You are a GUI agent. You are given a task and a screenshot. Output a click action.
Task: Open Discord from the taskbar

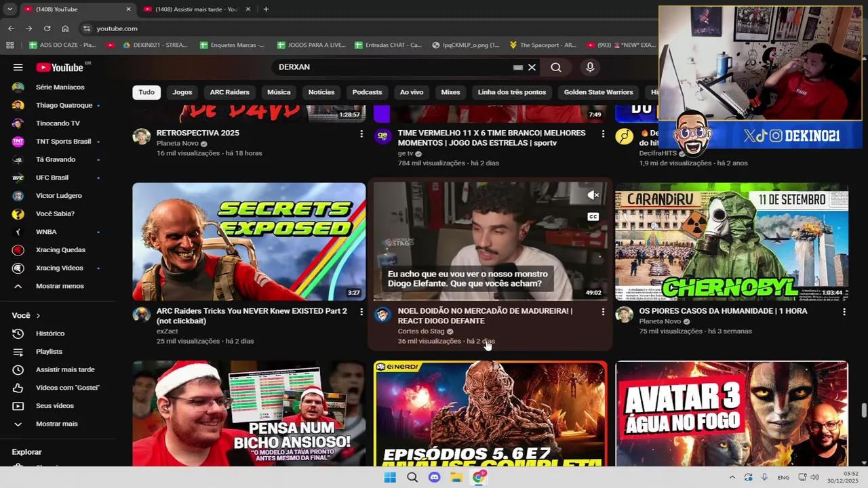(x=435, y=477)
